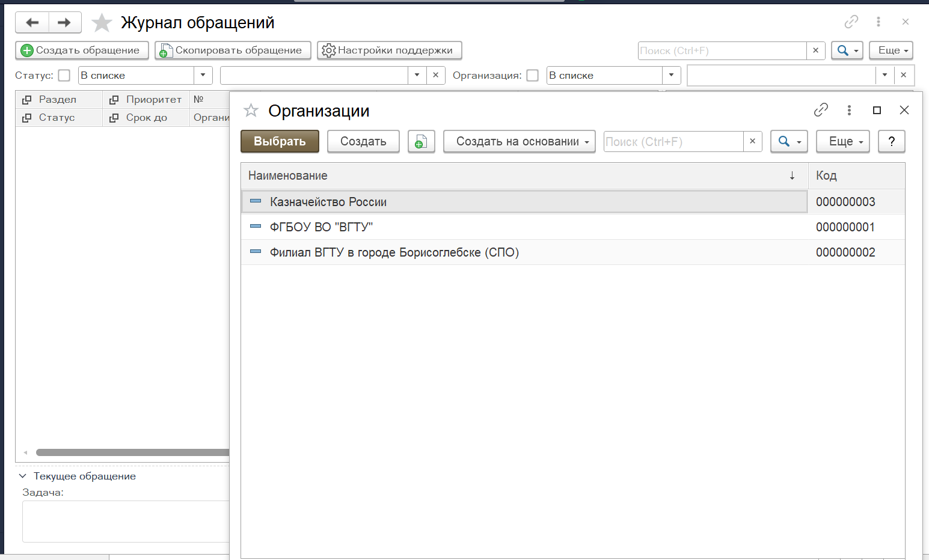Screen dimensions: 929x560
Task: Open kebab menu in Организации dialog
Action: click(849, 110)
